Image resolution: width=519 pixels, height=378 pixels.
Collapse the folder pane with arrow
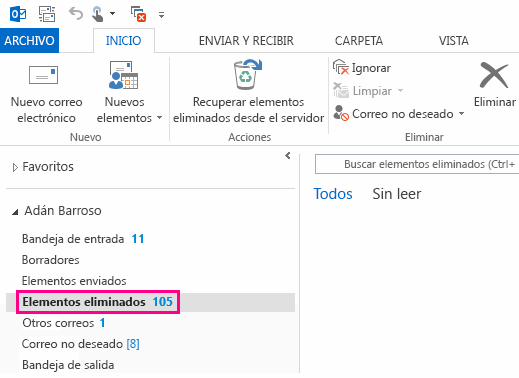tap(288, 155)
